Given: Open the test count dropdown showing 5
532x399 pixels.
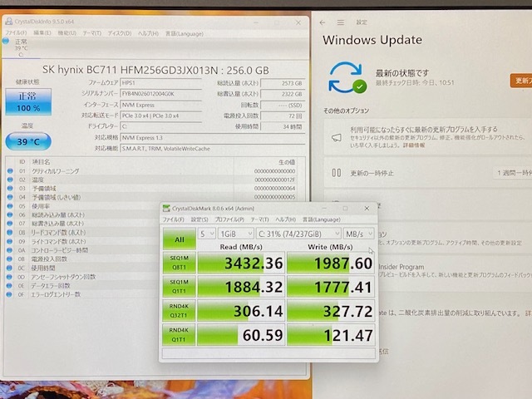Looking at the screenshot, I should point(206,234).
